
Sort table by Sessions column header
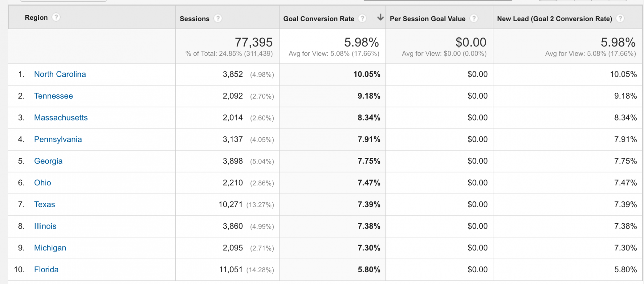coord(195,19)
